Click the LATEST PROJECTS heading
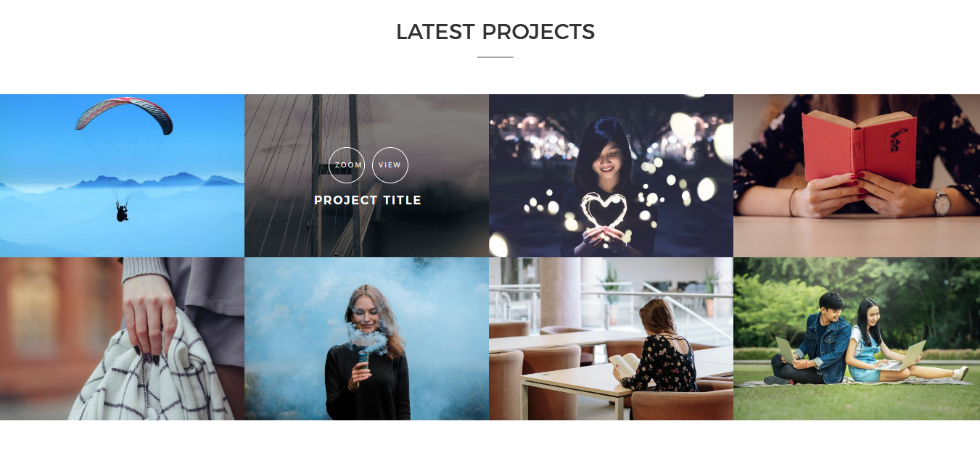 (495, 32)
